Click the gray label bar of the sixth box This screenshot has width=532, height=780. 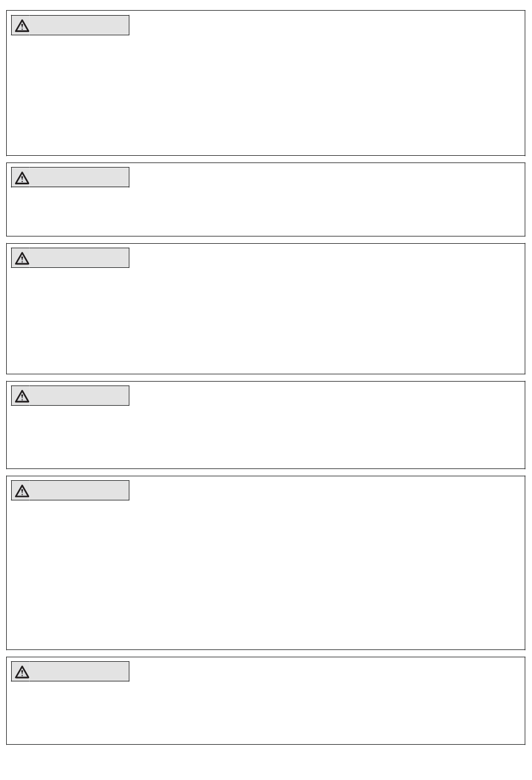pos(71,671)
